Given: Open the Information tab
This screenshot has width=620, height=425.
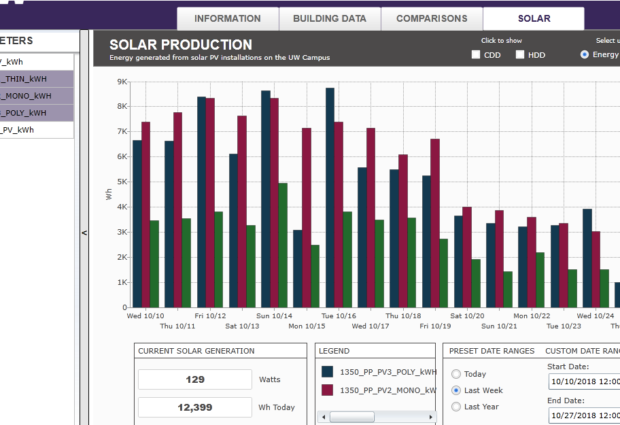Looking at the screenshot, I should coord(227,19).
